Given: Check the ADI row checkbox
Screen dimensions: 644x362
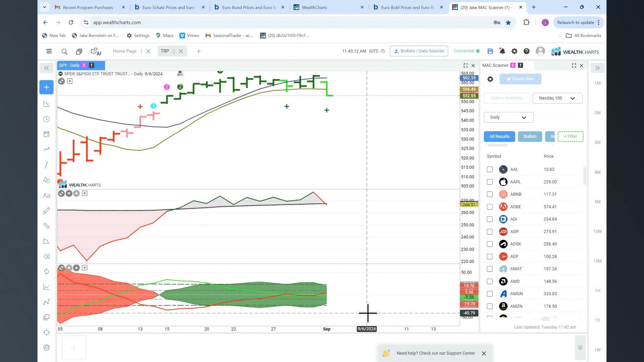Looking at the screenshot, I should click(489, 219).
